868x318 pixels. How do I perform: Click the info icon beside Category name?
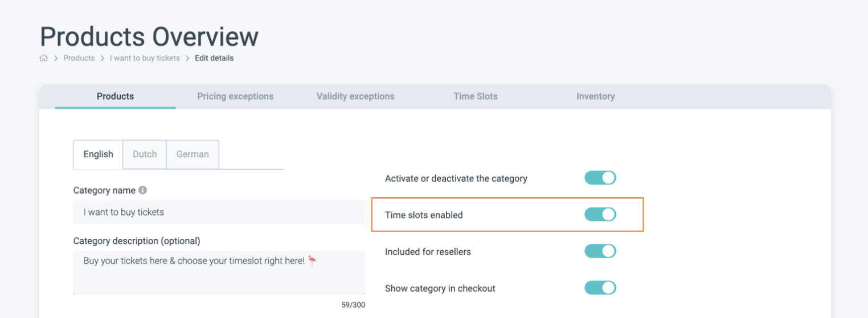click(x=143, y=190)
